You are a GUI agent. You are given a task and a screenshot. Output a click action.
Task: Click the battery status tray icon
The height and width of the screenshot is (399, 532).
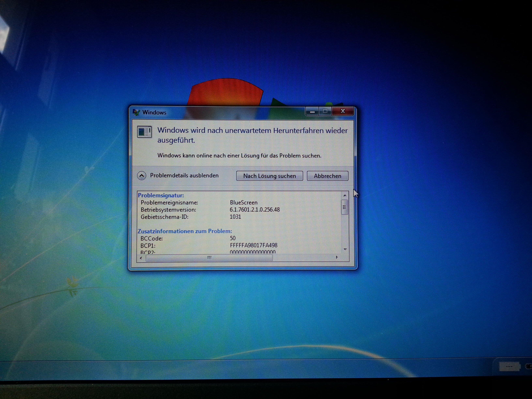[x=509, y=366]
